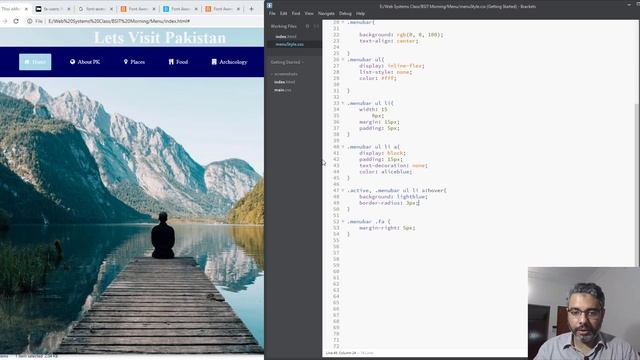Click the site info icon before File
This screenshot has height=360, width=640.
(x=29, y=21)
